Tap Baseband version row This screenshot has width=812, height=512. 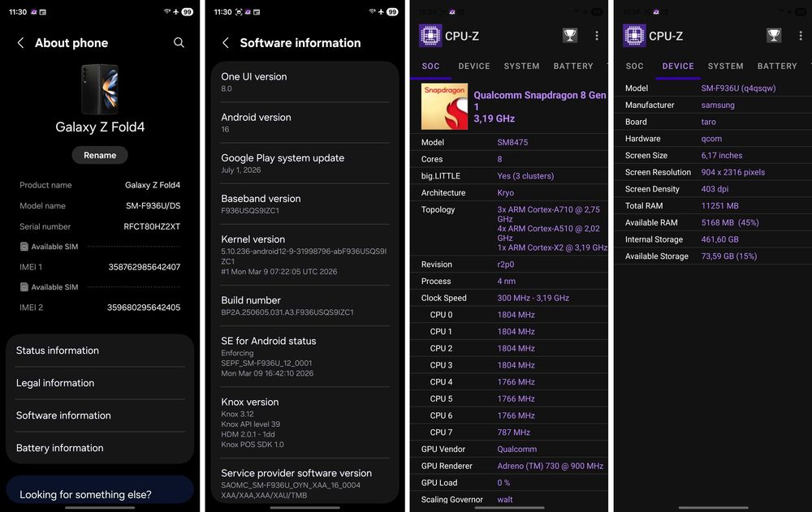305,204
